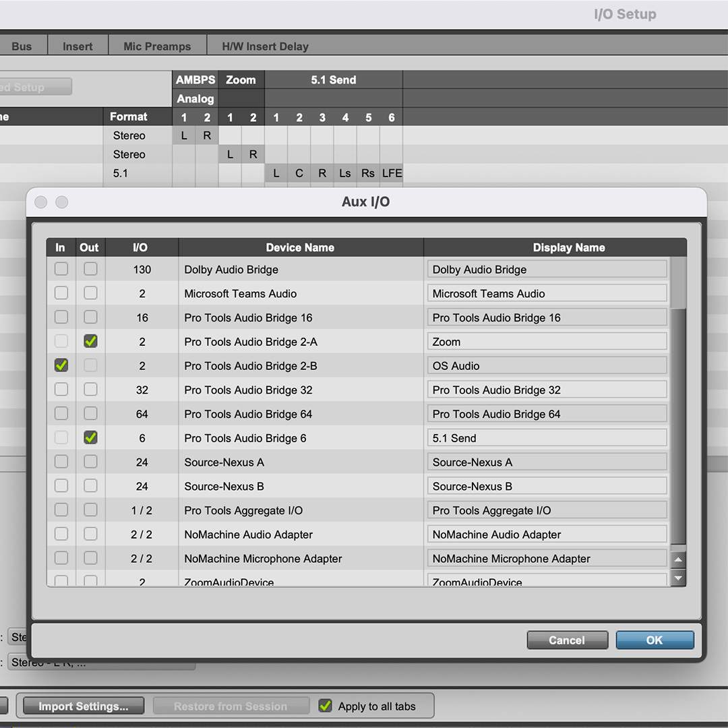Switch to the Bus tab
The height and width of the screenshot is (728, 728).
tap(22, 46)
